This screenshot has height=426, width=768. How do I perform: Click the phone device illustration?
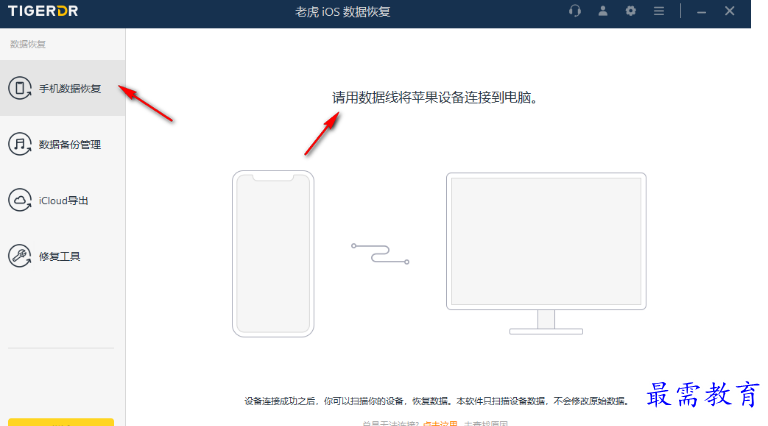273,254
